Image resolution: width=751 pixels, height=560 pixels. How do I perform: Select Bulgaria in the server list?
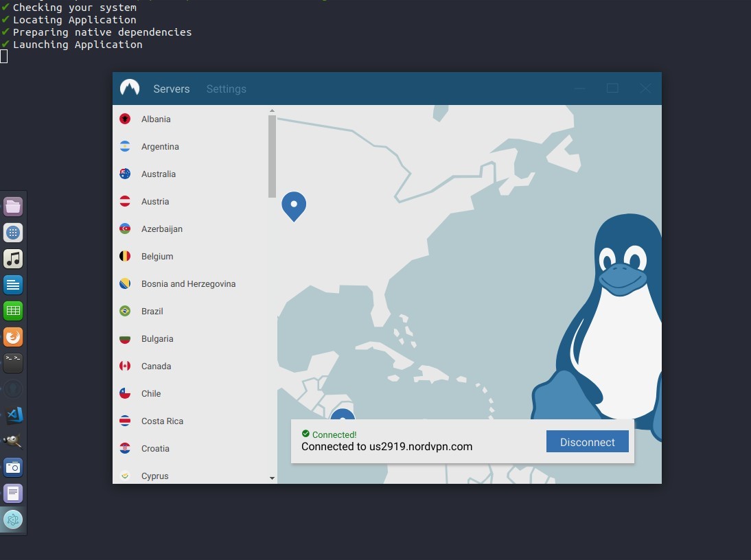coord(190,338)
